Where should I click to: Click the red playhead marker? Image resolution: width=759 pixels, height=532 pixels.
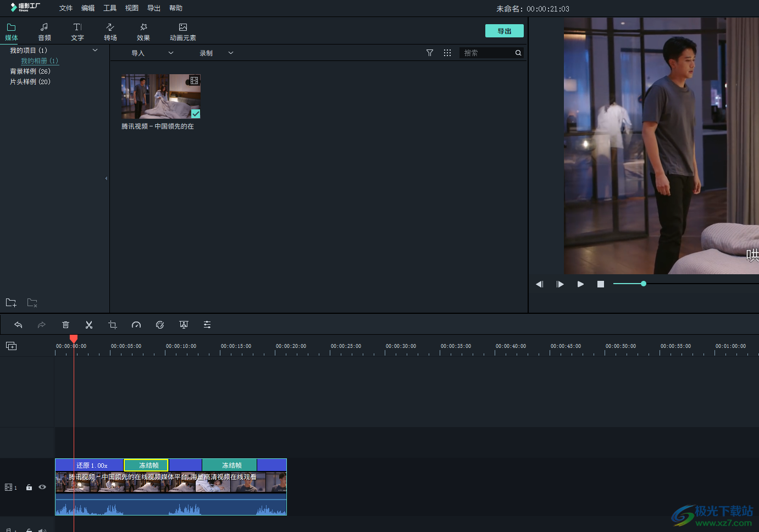pos(74,339)
